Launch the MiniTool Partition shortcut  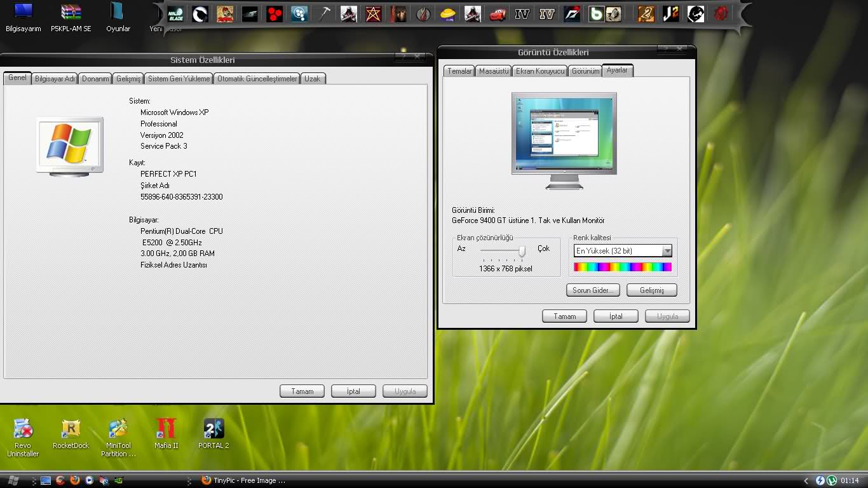118,438
